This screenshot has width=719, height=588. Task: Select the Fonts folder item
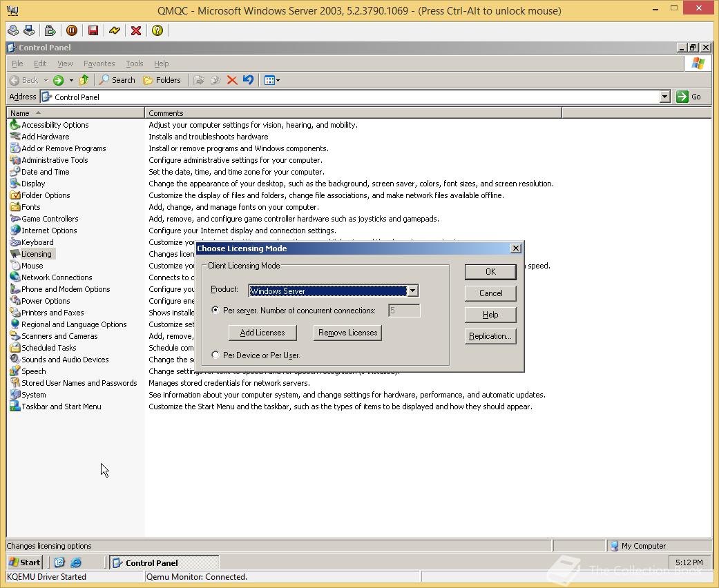point(26,207)
